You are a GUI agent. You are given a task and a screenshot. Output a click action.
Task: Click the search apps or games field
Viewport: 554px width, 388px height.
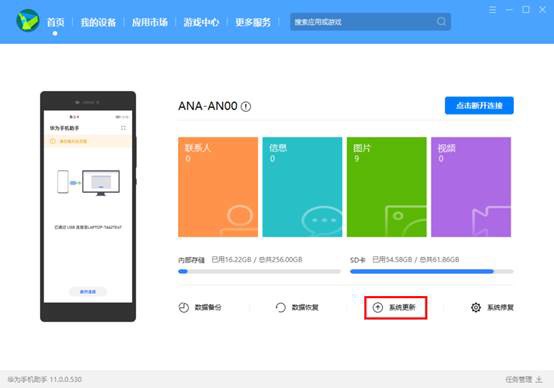pyautogui.click(x=370, y=22)
